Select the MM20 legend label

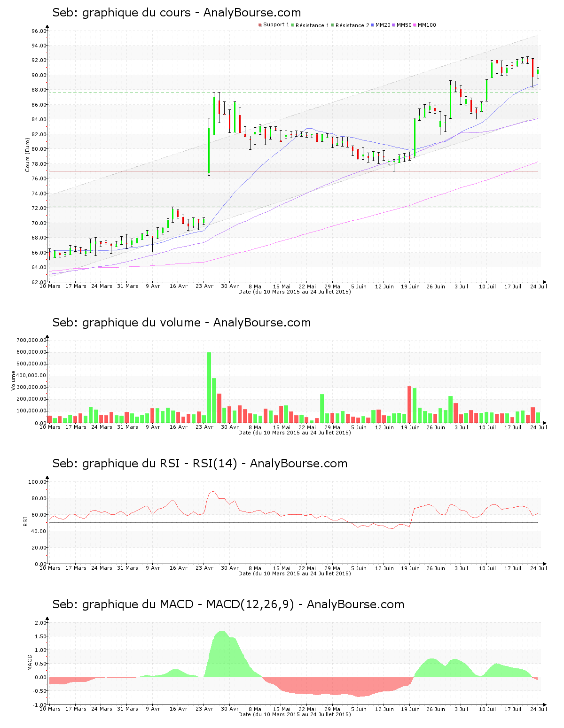pyautogui.click(x=383, y=25)
